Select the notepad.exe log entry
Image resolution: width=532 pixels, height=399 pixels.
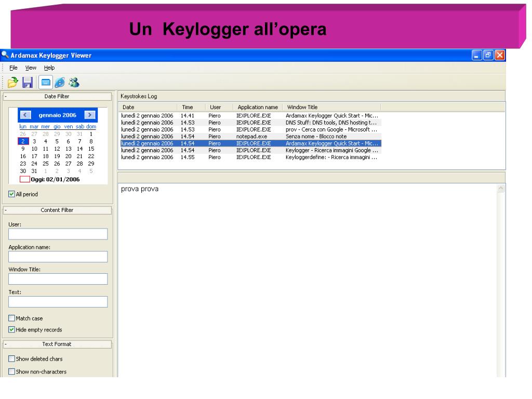tap(251, 137)
